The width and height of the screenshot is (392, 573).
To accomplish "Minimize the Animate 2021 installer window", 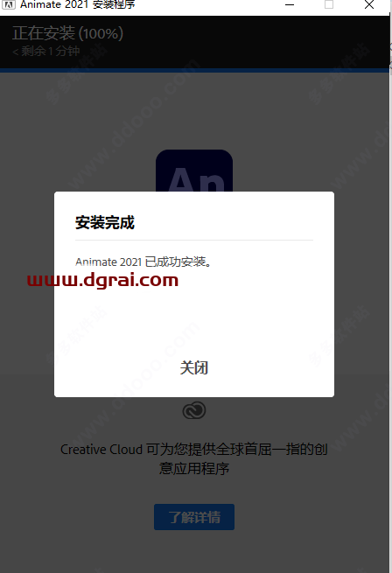I will click(x=290, y=4).
